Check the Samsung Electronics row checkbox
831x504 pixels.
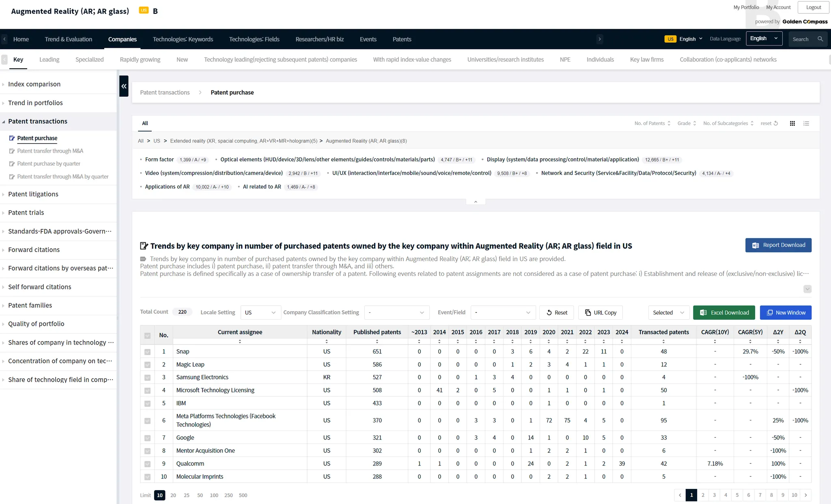click(147, 377)
